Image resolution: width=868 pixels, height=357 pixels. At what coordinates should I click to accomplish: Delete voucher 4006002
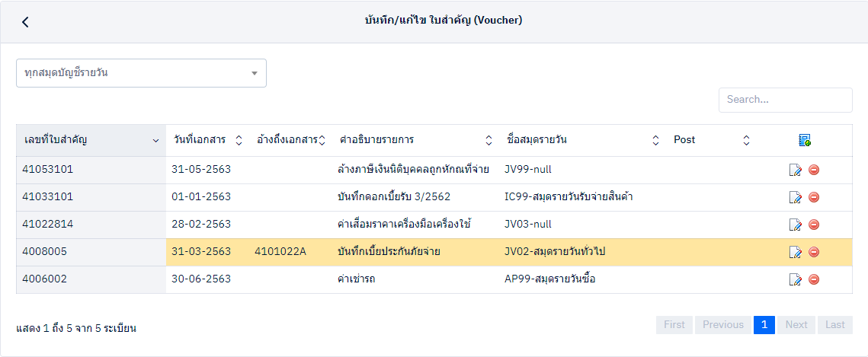[814, 279]
